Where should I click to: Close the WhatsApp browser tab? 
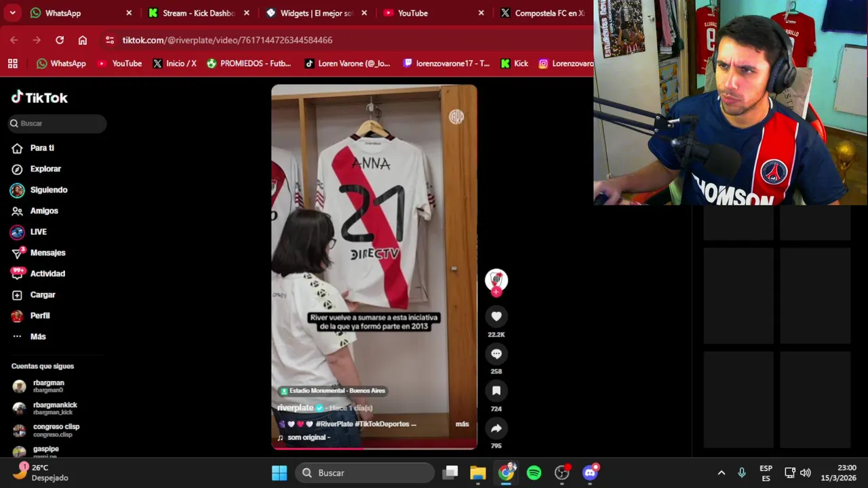(x=129, y=13)
